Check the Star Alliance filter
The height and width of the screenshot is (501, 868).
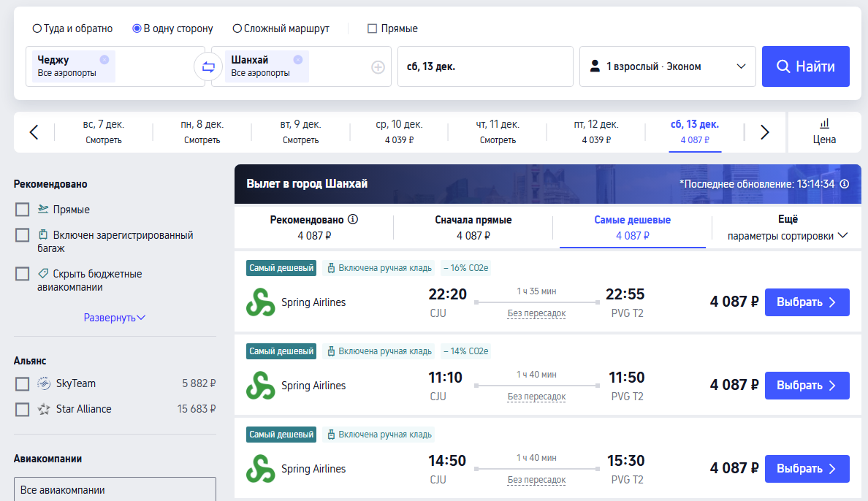(22, 410)
